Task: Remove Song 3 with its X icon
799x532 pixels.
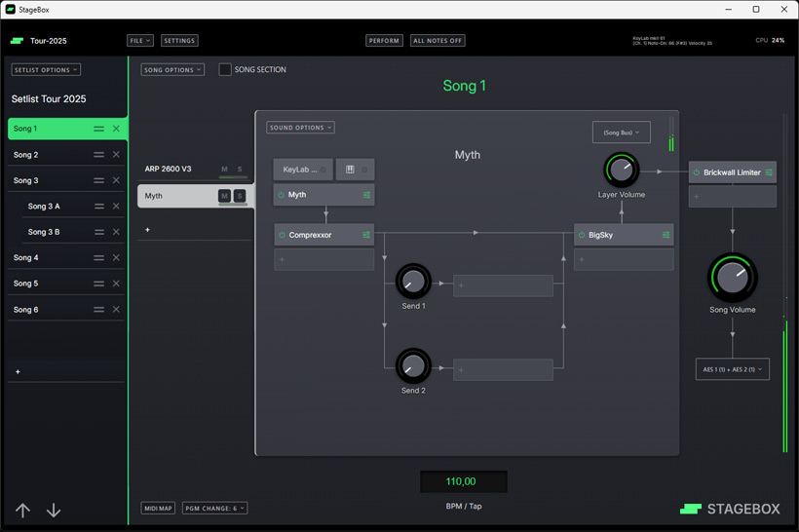Action: click(x=116, y=180)
